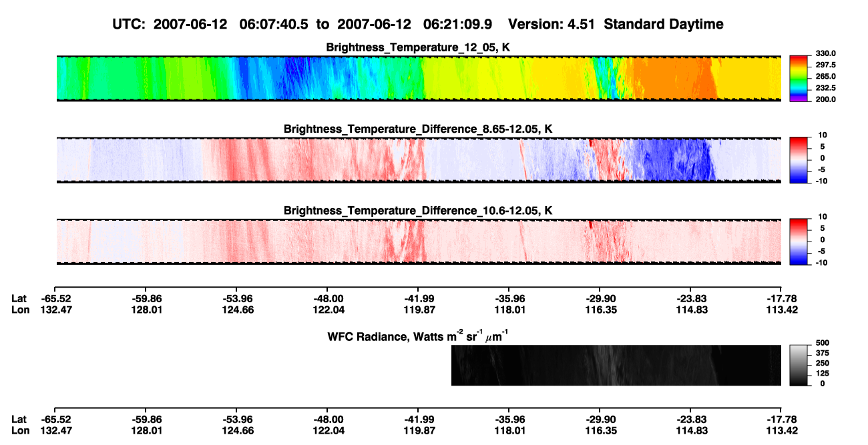Viewport: 868px width, 445px height.
Task: Click the red-blue colorbar beside the 8.65-12.05 panel
Action: pos(799,160)
